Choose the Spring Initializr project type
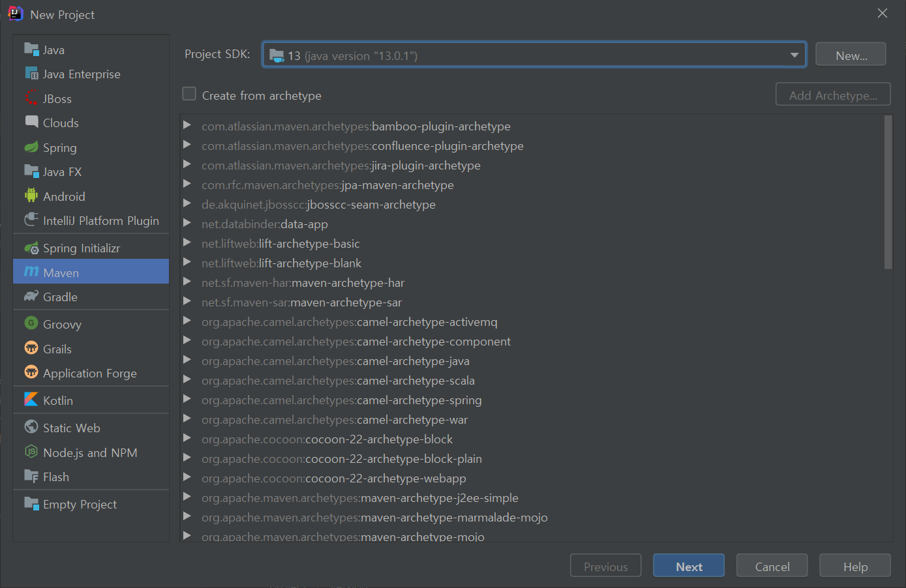906x588 pixels. coord(91,248)
